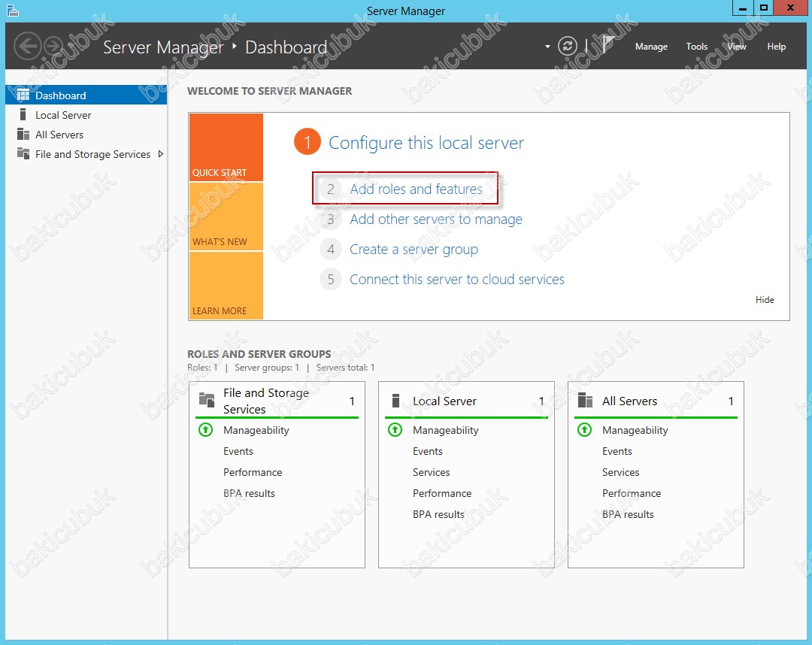Screen dimensions: 812x645
Task: Select Local Server in the sidebar
Action: click(x=86, y=115)
